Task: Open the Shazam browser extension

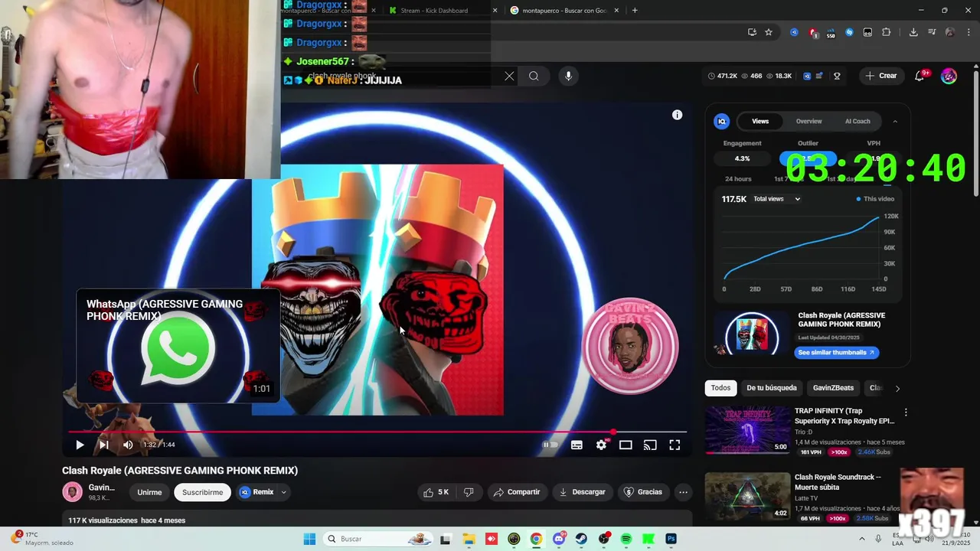Action: (849, 32)
